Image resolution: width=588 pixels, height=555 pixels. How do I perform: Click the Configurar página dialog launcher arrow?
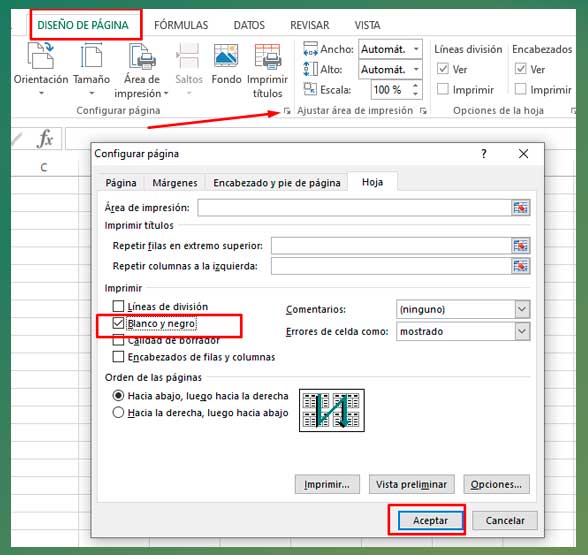coord(286,111)
